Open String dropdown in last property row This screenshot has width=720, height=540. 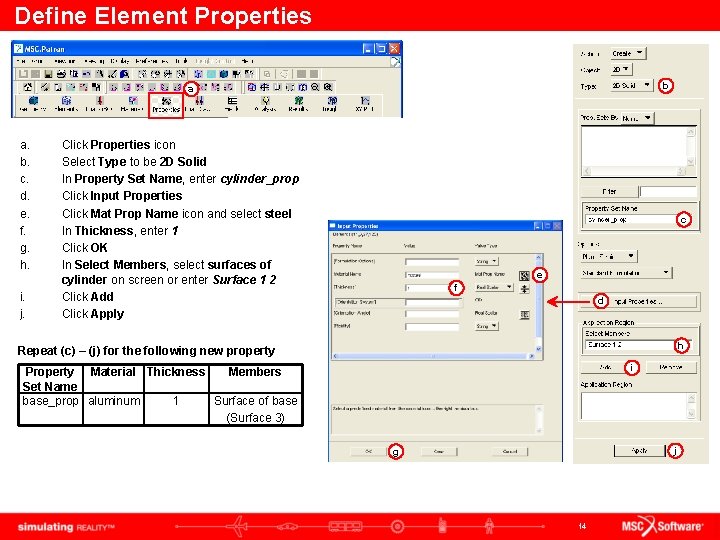(x=486, y=326)
